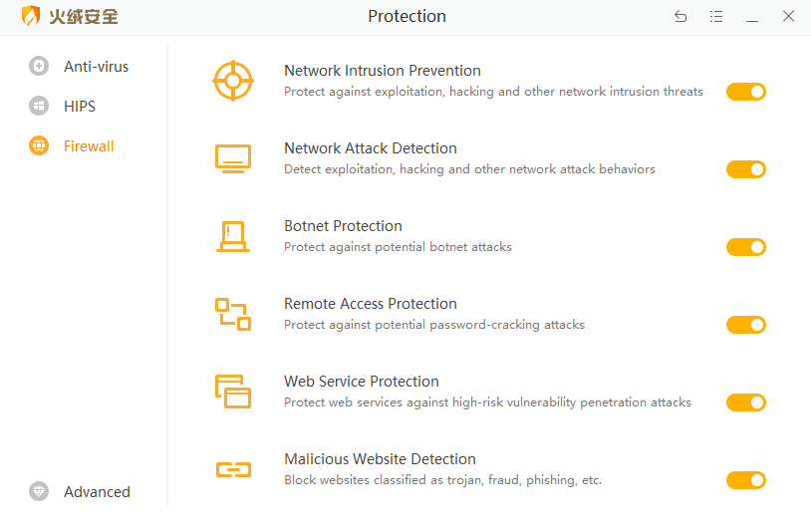The image size is (811, 532).
Task: Click the Botnet Protection laptop icon
Action: (233, 237)
